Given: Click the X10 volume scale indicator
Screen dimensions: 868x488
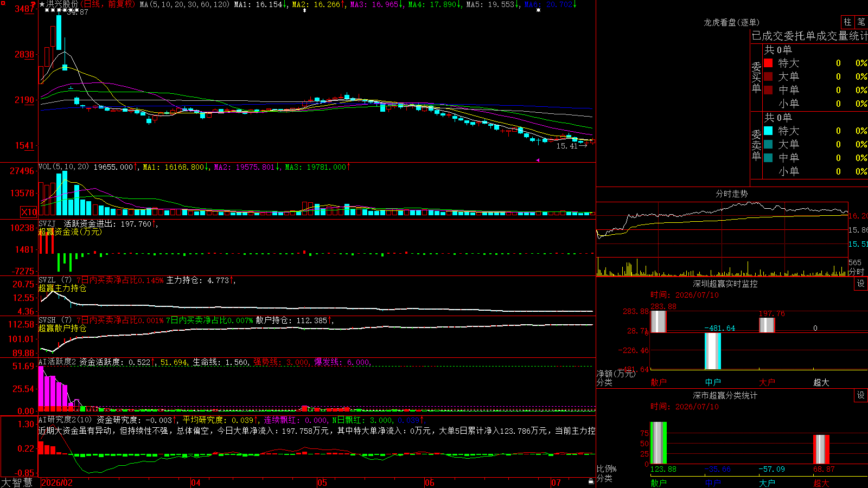Looking at the screenshot, I should [29, 212].
